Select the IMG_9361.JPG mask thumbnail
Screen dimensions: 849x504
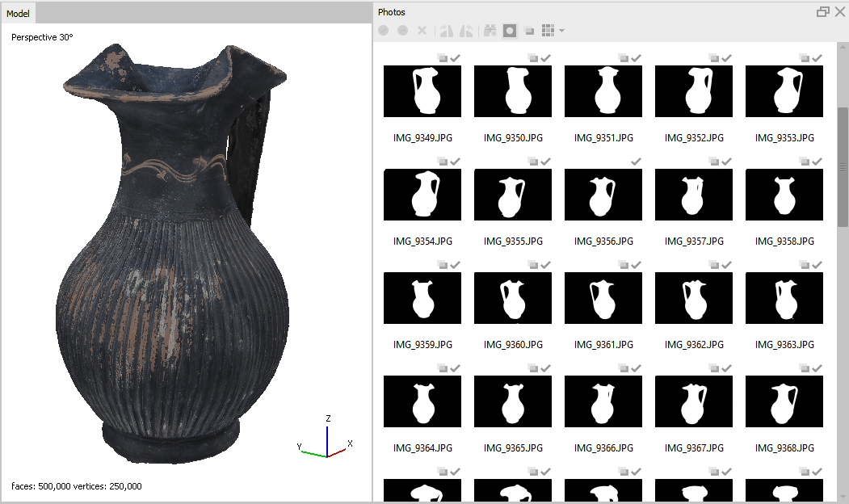coord(603,298)
